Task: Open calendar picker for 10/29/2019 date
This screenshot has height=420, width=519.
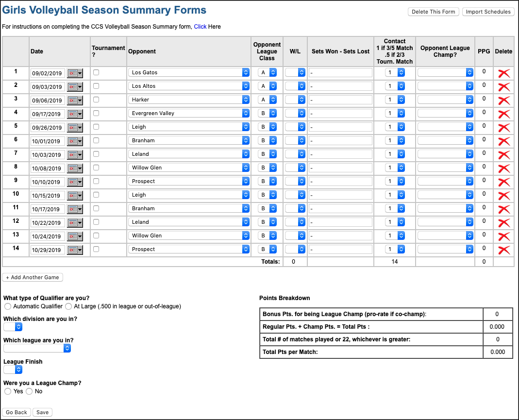Action: [x=75, y=250]
